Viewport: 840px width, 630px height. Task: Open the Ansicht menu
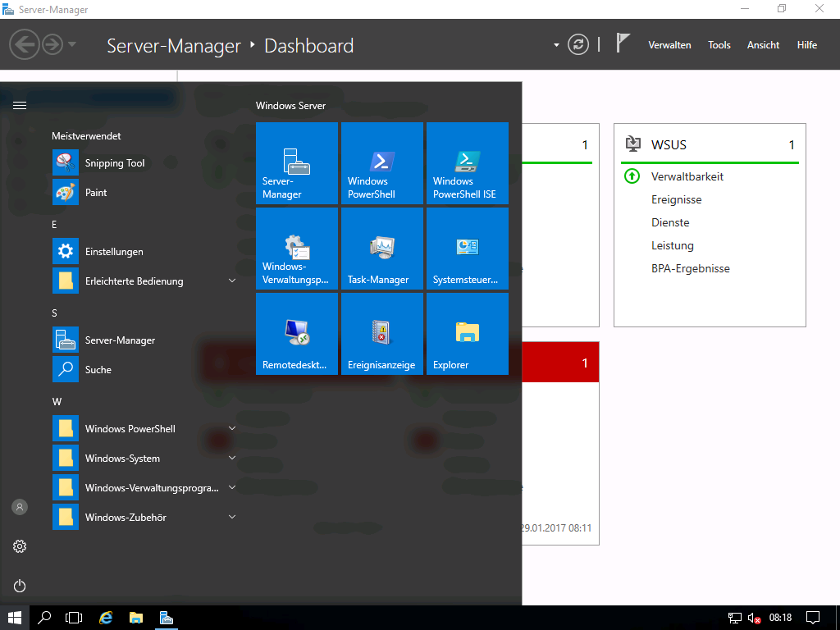pos(763,45)
